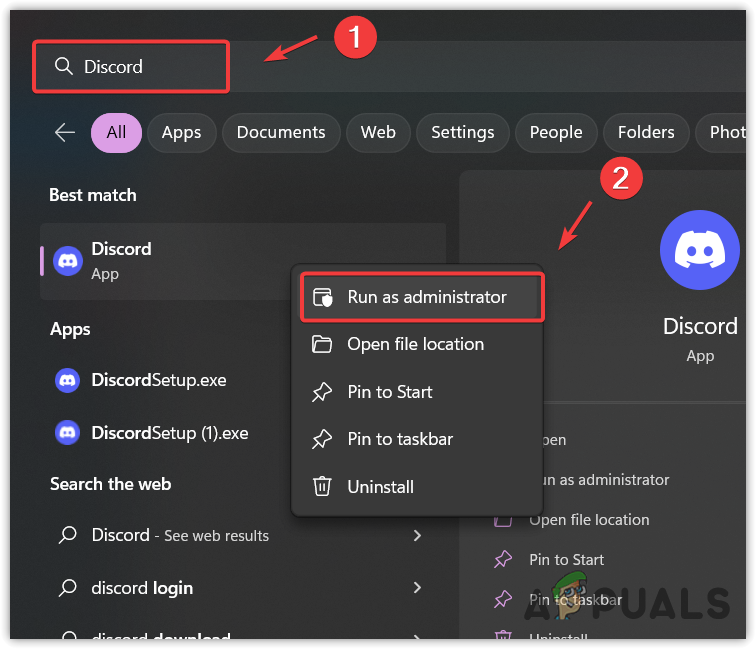
Task: Click Discord app title in details pane
Action: pyautogui.click(x=700, y=326)
